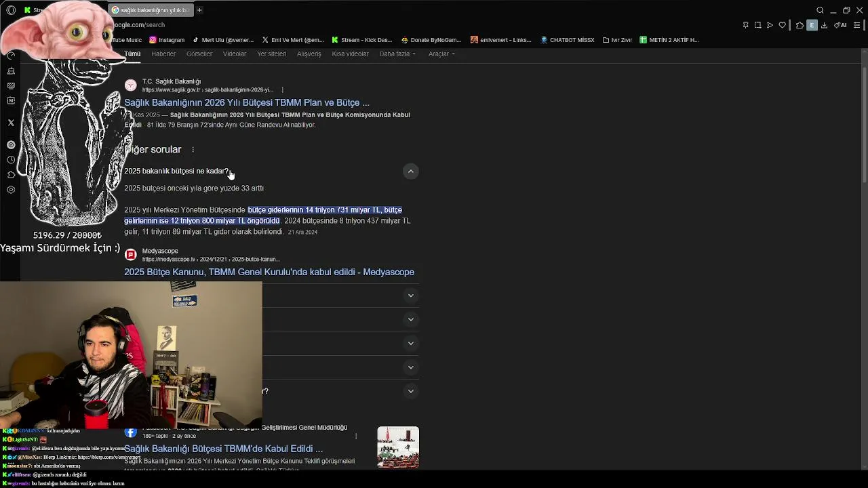Click the circular arrow sidebar icon

[x=11, y=56]
